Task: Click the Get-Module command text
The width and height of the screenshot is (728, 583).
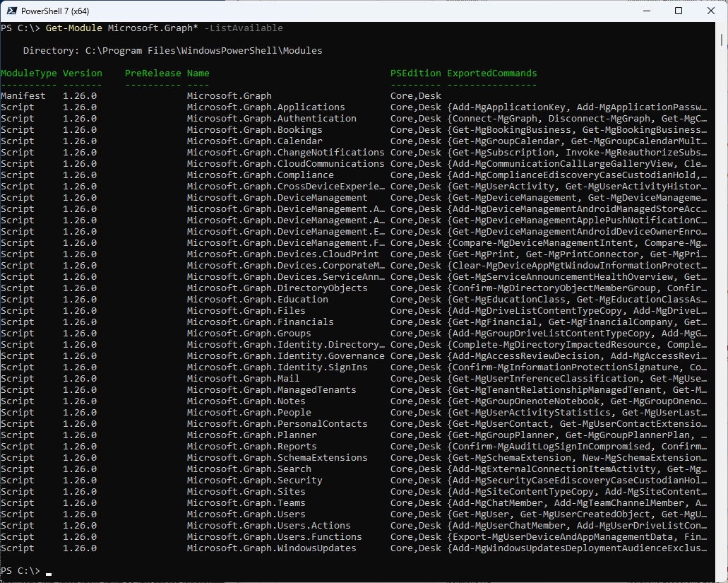Action: [x=74, y=28]
